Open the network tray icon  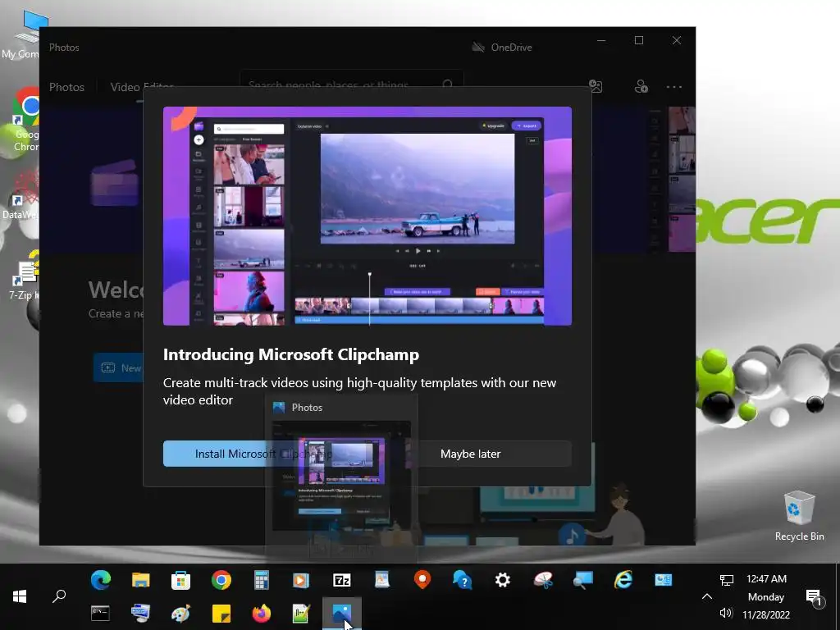click(727, 580)
